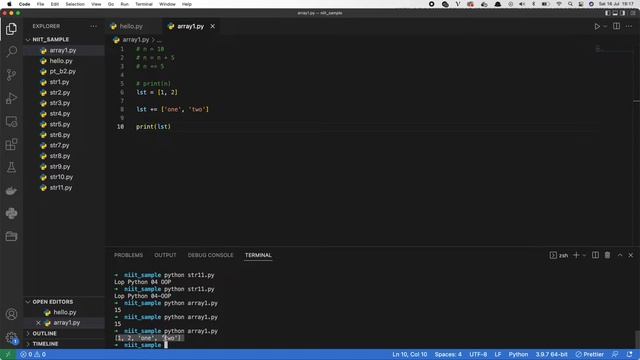
Task: Open the remote window indicator in status bar
Action: click(x=8, y=354)
